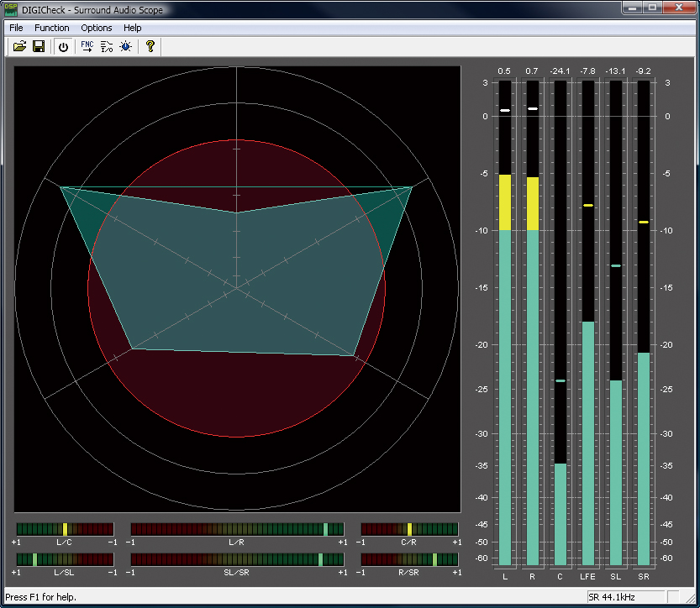Click the SR 44.1kHz status bar field
Screen dimensions: 700x608
click(x=625, y=597)
